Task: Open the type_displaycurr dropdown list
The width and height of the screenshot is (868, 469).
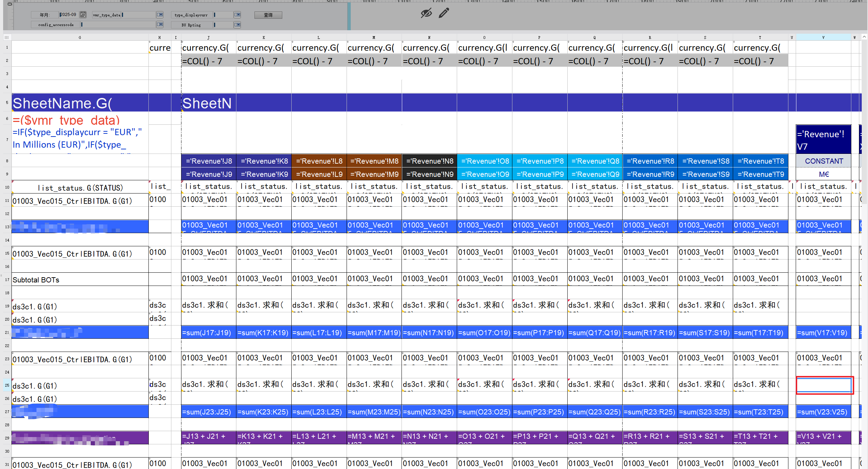Action: point(237,15)
